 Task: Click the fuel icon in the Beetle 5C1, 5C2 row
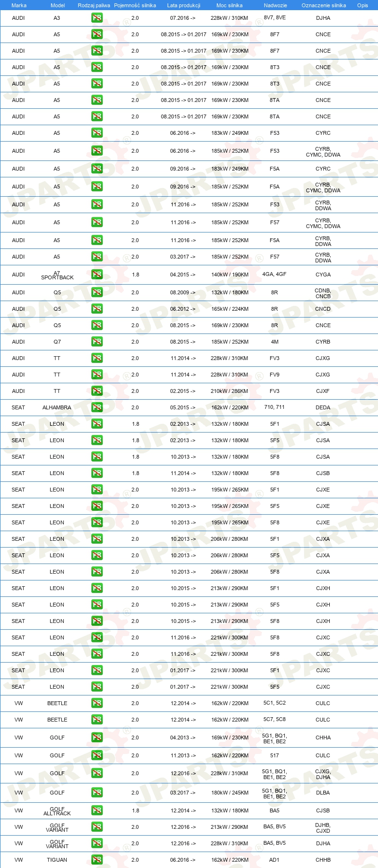pyautogui.click(x=97, y=703)
